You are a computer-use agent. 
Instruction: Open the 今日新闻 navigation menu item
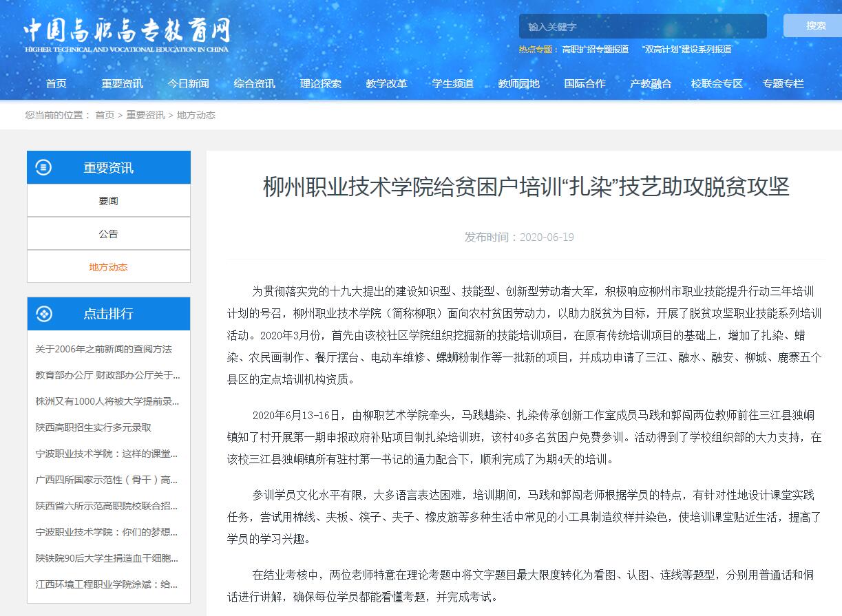[188, 83]
